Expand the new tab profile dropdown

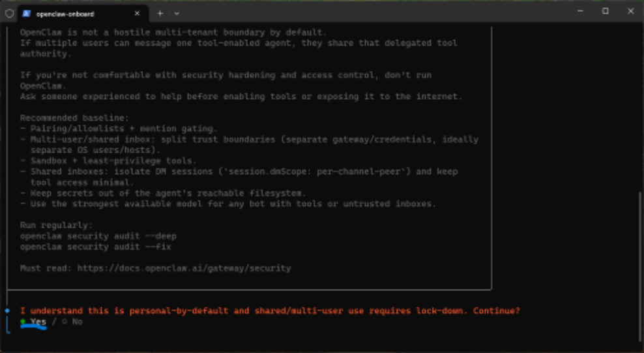[177, 13]
